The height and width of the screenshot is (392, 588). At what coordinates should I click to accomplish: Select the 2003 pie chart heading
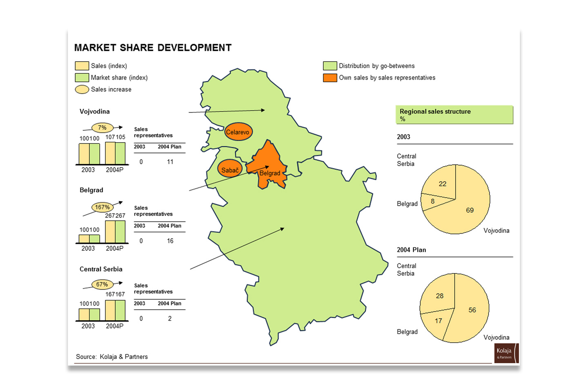(403, 137)
